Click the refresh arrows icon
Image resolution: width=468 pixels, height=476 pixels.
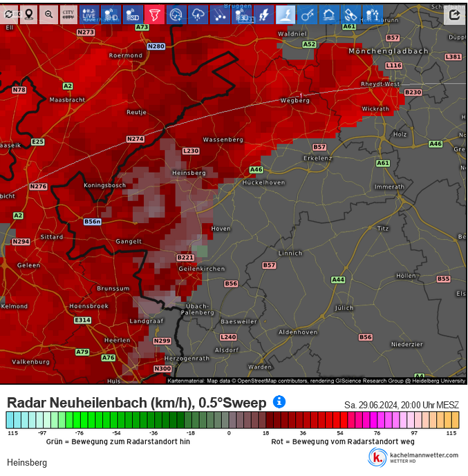[8, 15]
